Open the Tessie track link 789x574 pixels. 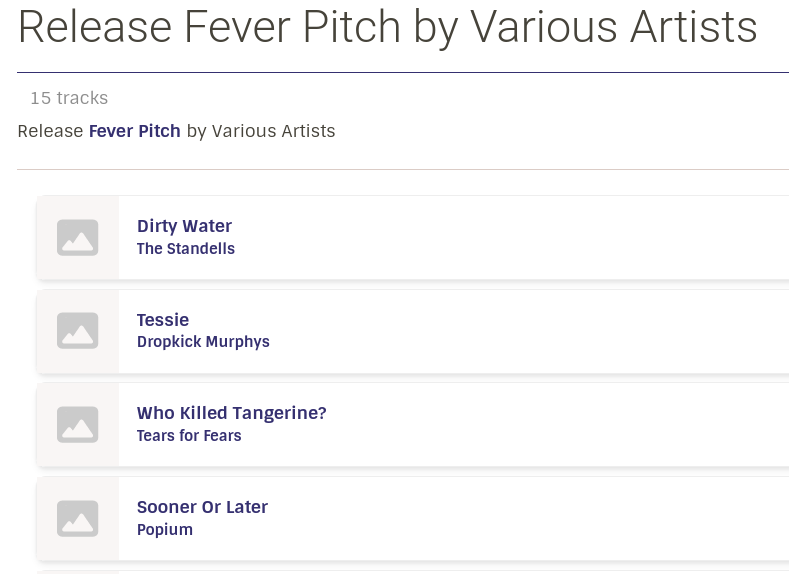(x=163, y=320)
